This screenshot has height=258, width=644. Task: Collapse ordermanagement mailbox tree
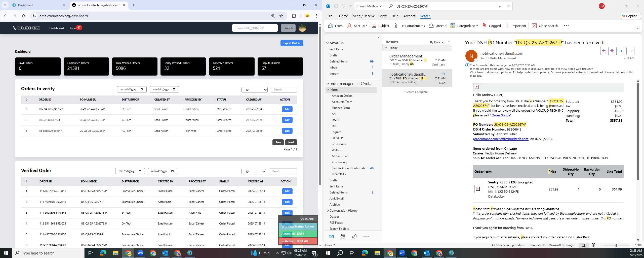(328, 84)
